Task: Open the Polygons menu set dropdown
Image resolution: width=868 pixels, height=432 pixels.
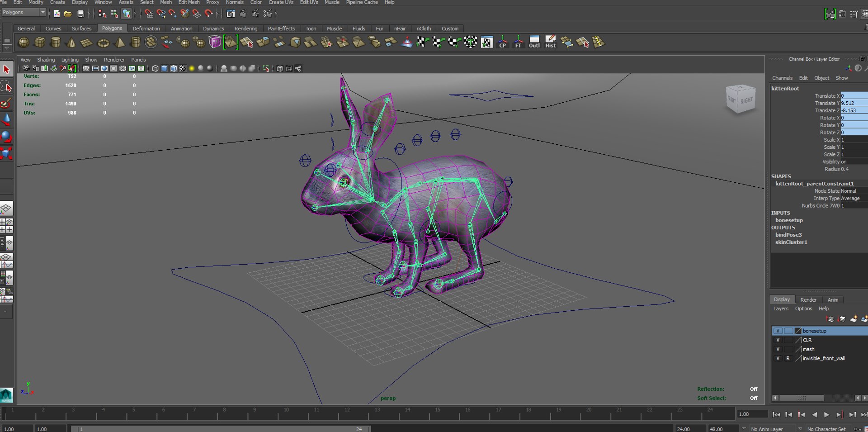Action: point(24,12)
